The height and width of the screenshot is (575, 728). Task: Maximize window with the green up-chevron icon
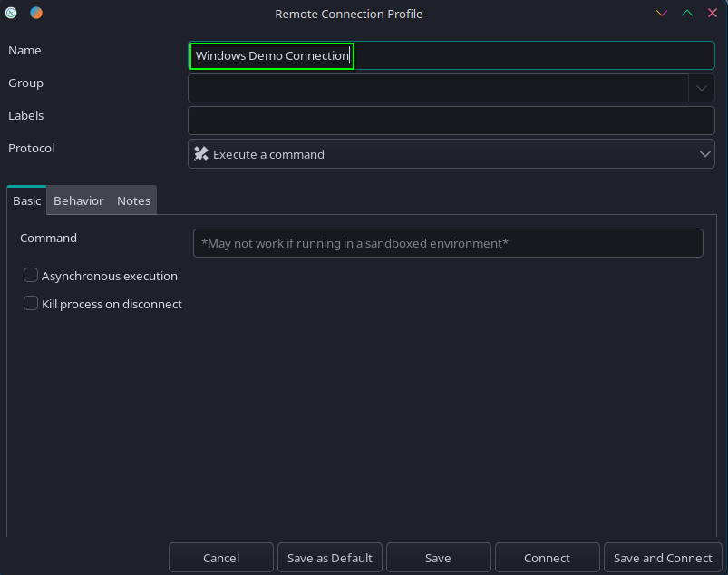coord(687,14)
